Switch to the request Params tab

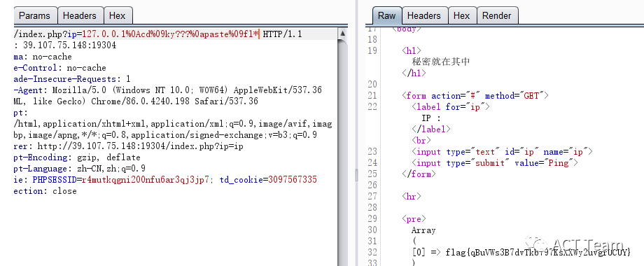pos(34,15)
